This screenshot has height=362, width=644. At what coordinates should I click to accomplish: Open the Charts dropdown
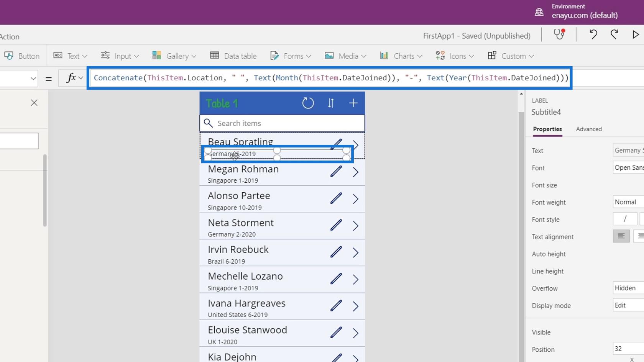point(401,56)
